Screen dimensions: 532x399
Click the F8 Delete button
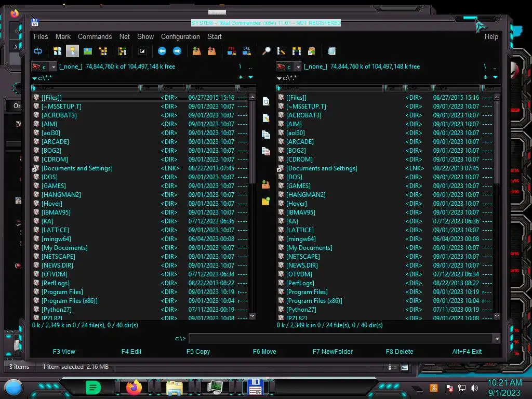(400, 352)
